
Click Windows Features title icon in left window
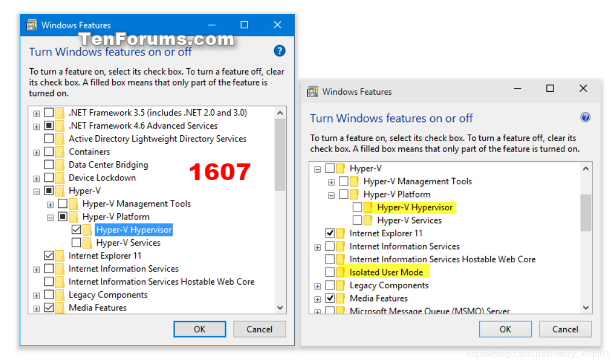tap(31, 25)
